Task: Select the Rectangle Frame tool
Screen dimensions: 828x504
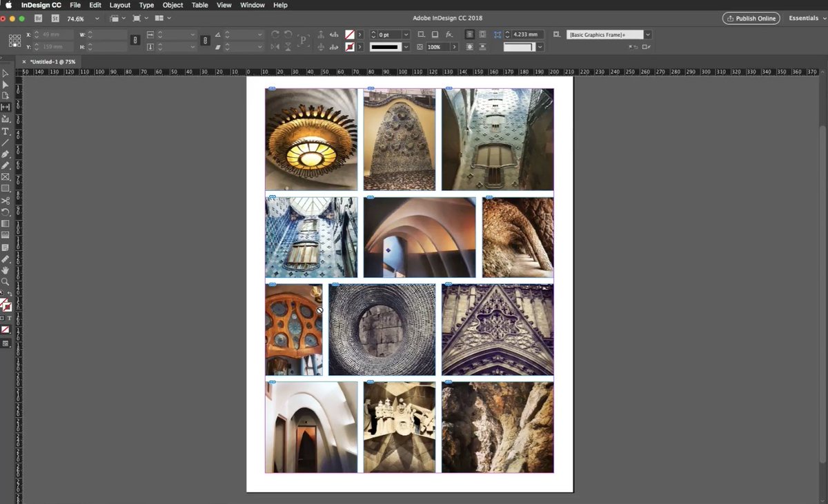Action: point(6,177)
